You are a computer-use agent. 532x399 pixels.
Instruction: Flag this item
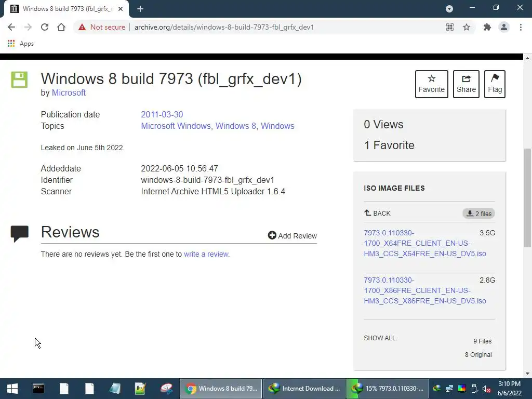coord(495,84)
